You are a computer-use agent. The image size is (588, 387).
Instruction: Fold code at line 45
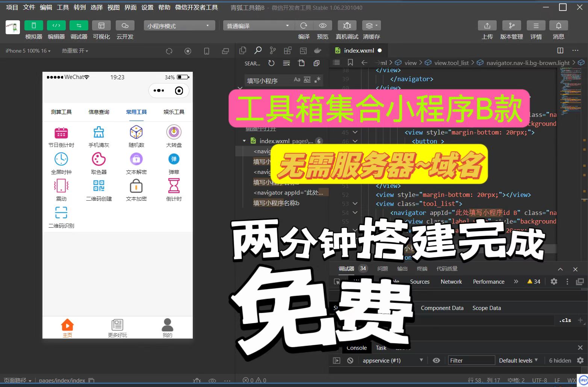[x=355, y=132]
